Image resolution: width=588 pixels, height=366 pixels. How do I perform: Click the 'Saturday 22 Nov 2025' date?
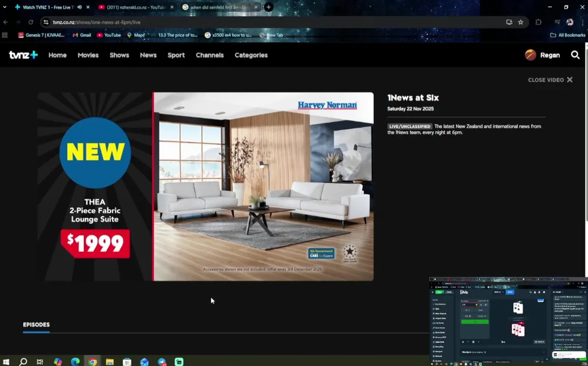point(410,109)
